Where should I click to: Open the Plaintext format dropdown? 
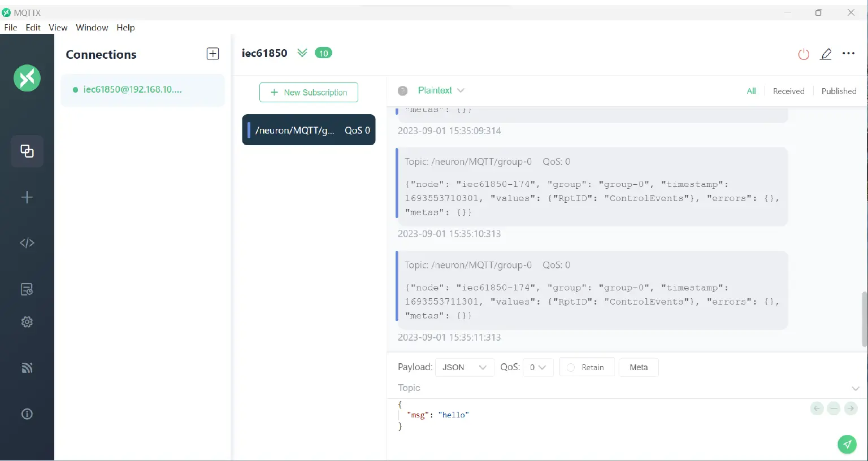[441, 90]
